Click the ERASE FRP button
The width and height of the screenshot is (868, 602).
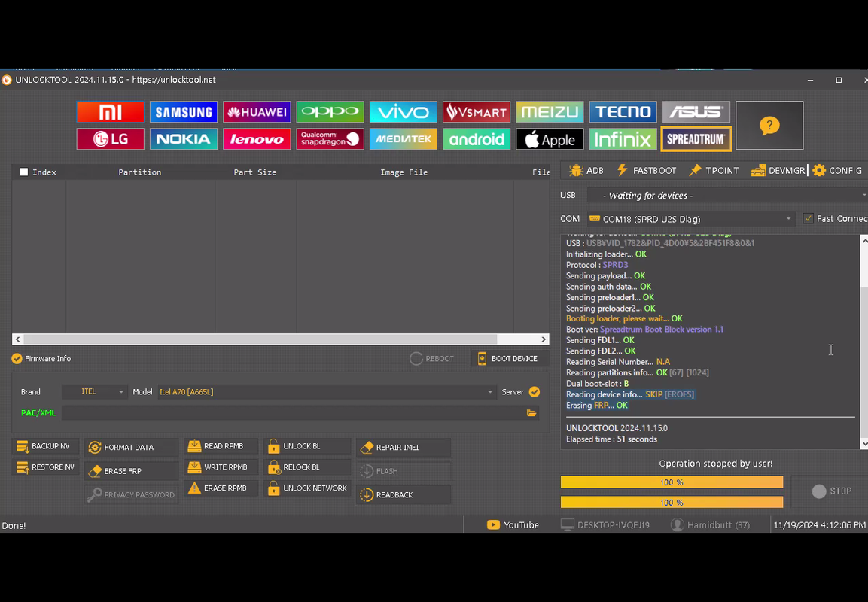[x=131, y=471]
